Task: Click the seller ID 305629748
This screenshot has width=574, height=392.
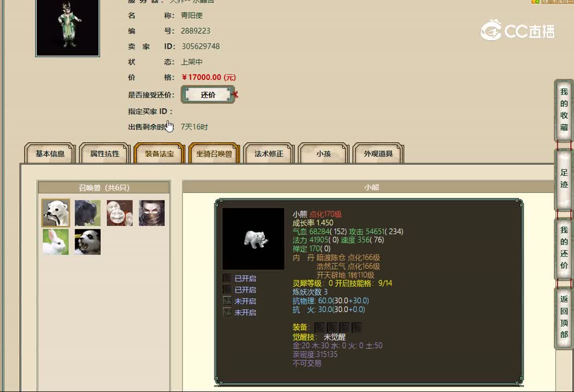Action: click(200, 46)
